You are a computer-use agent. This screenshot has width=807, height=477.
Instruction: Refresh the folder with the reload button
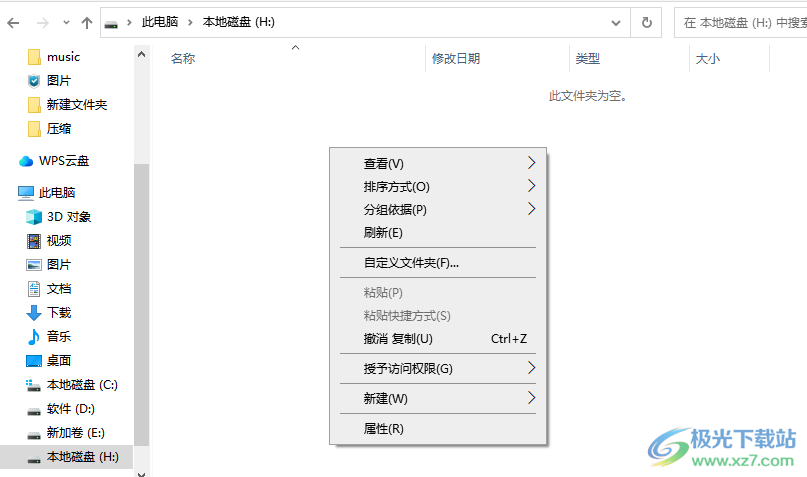(646, 23)
